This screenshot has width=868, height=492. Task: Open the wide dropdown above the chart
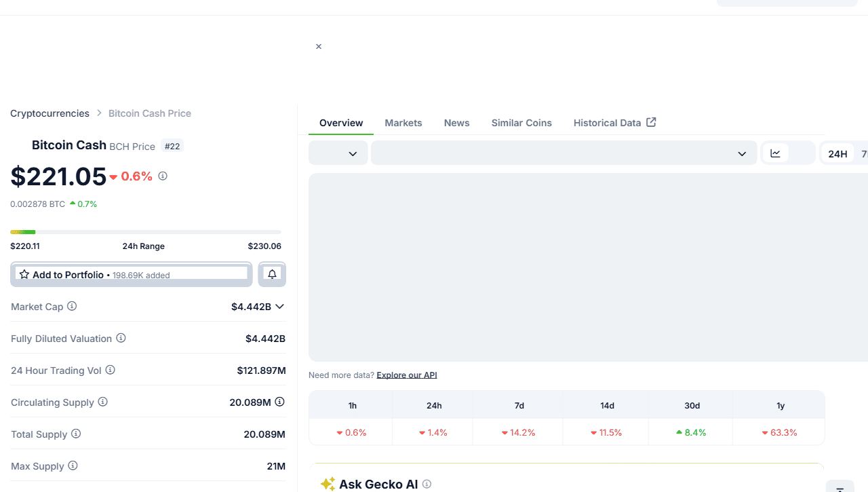click(564, 153)
